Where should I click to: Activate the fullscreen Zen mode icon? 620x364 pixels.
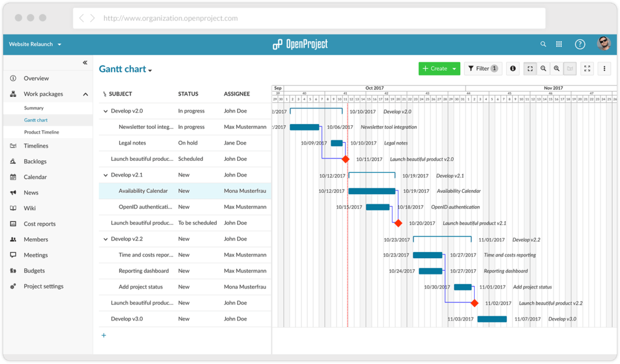587,68
